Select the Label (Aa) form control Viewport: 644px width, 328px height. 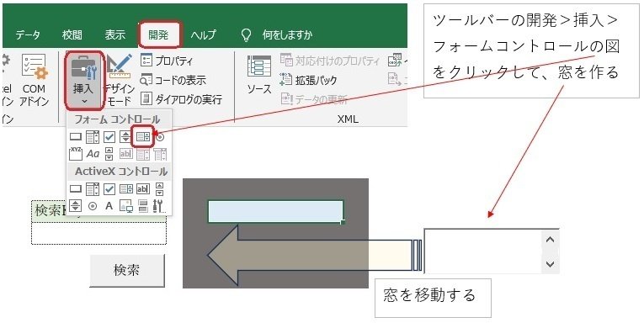(x=93, y=154)
